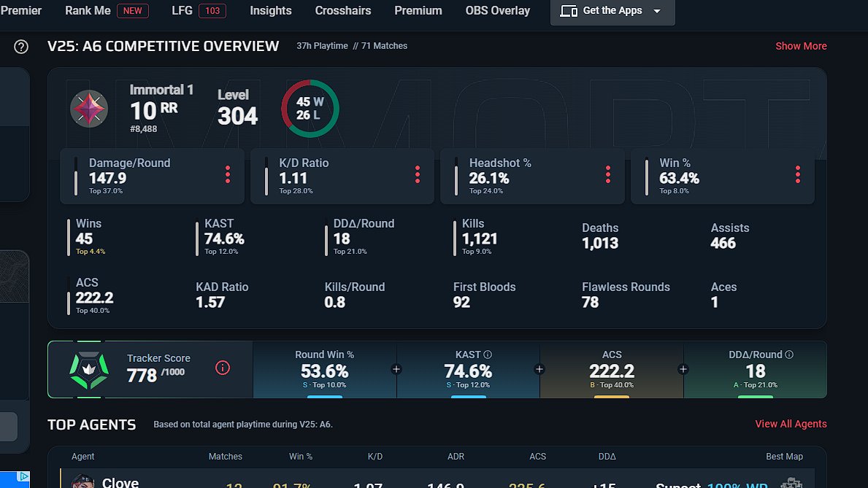Screen dimensions: 868x488
Task: Click the win/loss ring chart
Action: click(x=310, y=109)
